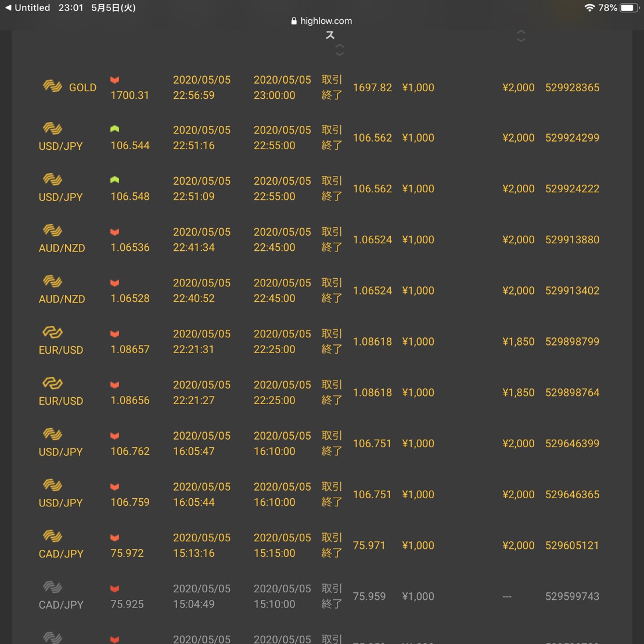Select trade ID 529599743
The height and width of the screenshot is (644, 644).
[572, 596]
